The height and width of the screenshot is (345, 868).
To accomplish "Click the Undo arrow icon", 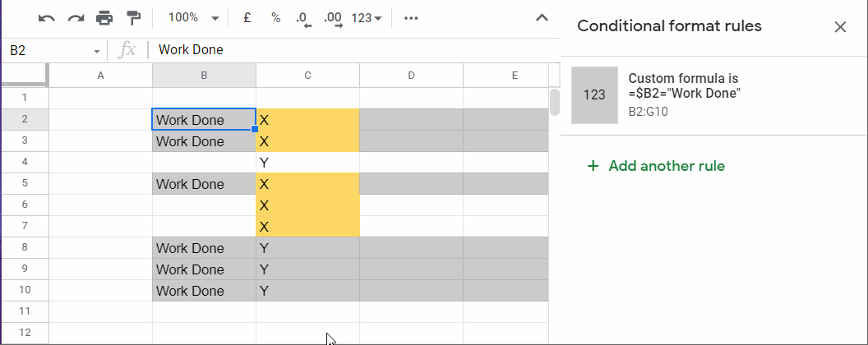I will pyautogui.click(x=47, y=18).
